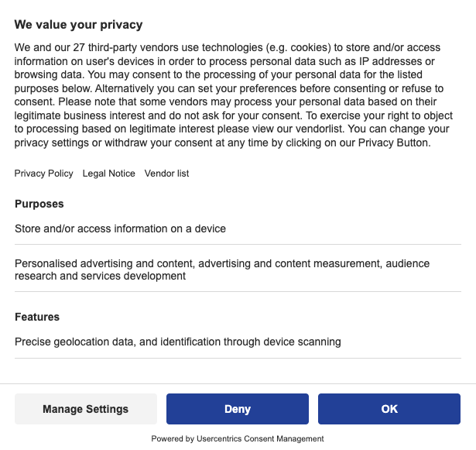Select the 'We value your privacy' heading
The width and height of the screenshot is (476, 450).
pyautogui.click(x=78, y=25)
